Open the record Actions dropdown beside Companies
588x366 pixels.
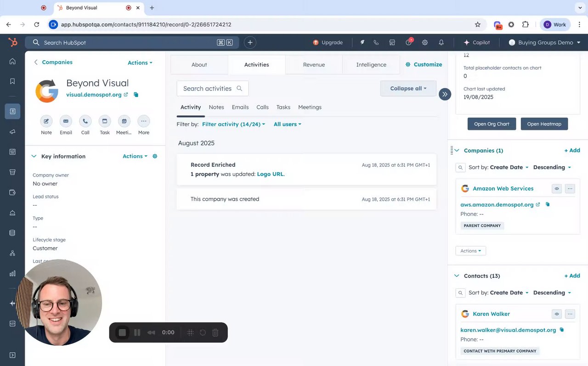pos(140,62)
